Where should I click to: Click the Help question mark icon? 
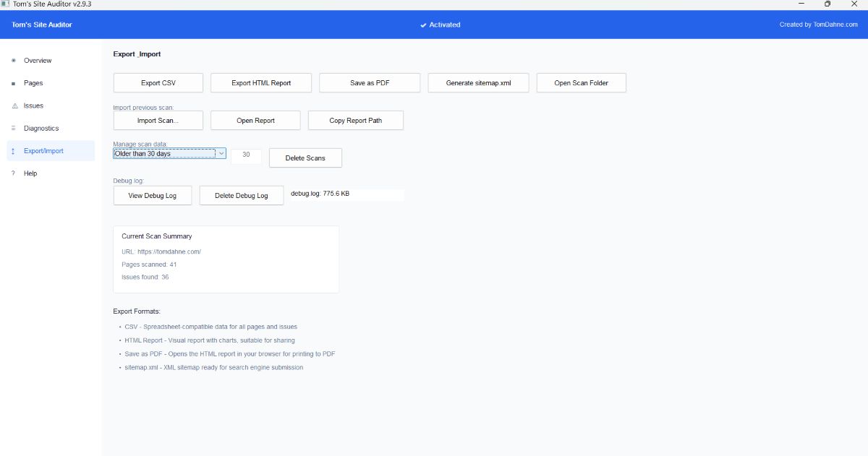(12, 173)
